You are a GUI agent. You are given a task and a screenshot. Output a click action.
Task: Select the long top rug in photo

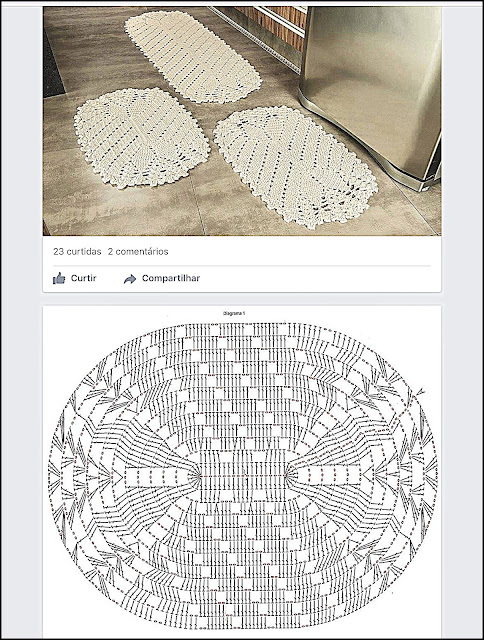pos(193,56)
